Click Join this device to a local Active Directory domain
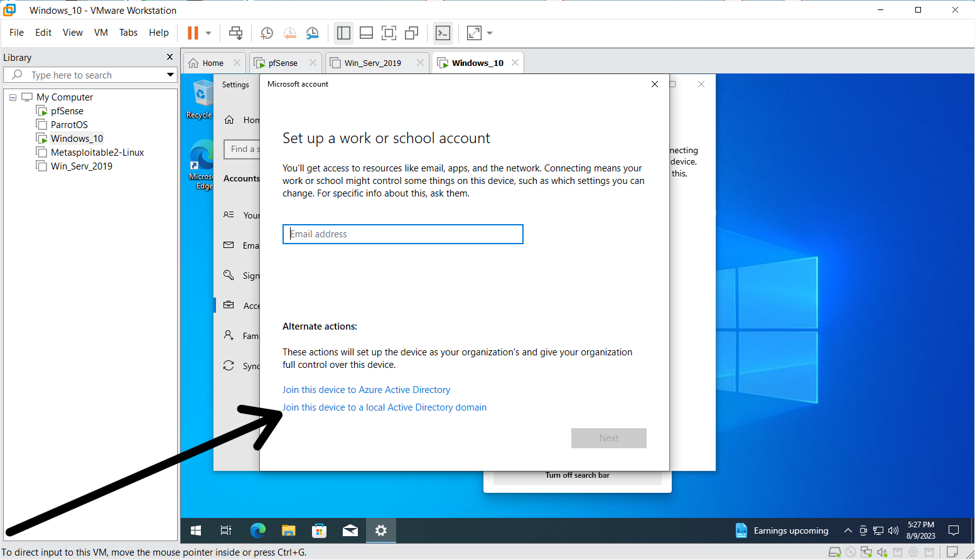 pyautogui.click(x=384, y=407)
